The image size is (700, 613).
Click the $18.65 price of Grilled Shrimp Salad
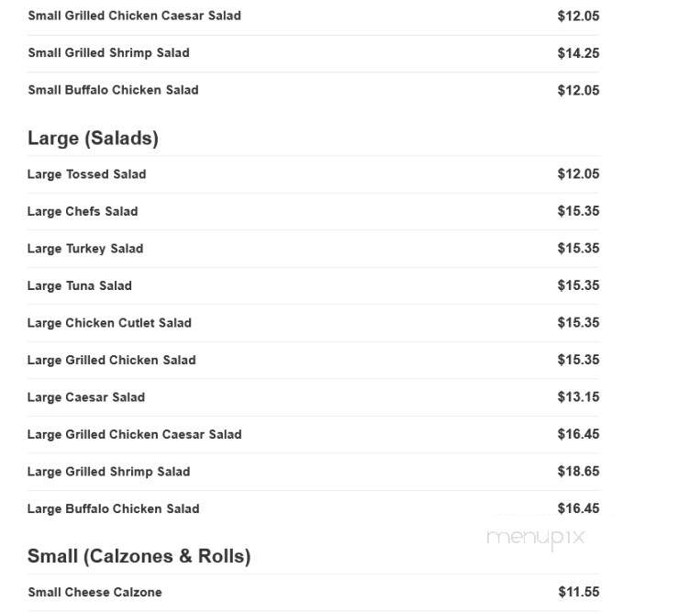point(578,471)
